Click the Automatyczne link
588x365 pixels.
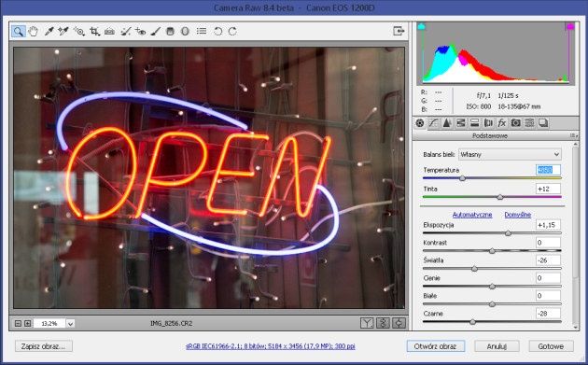(x=472, y=215)
